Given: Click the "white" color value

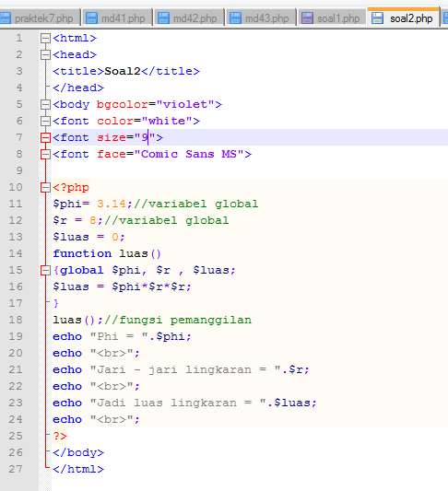Looking at the screenshot, I should coord(167,121).
